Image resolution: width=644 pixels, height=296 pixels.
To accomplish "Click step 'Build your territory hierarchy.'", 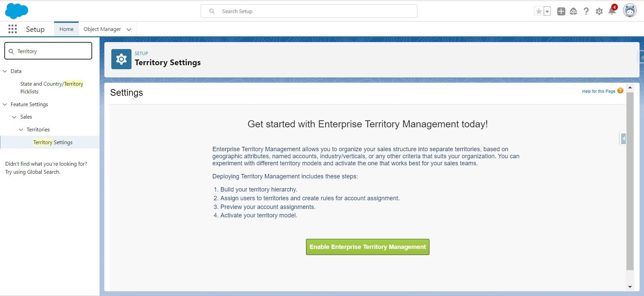I will 259,189.
